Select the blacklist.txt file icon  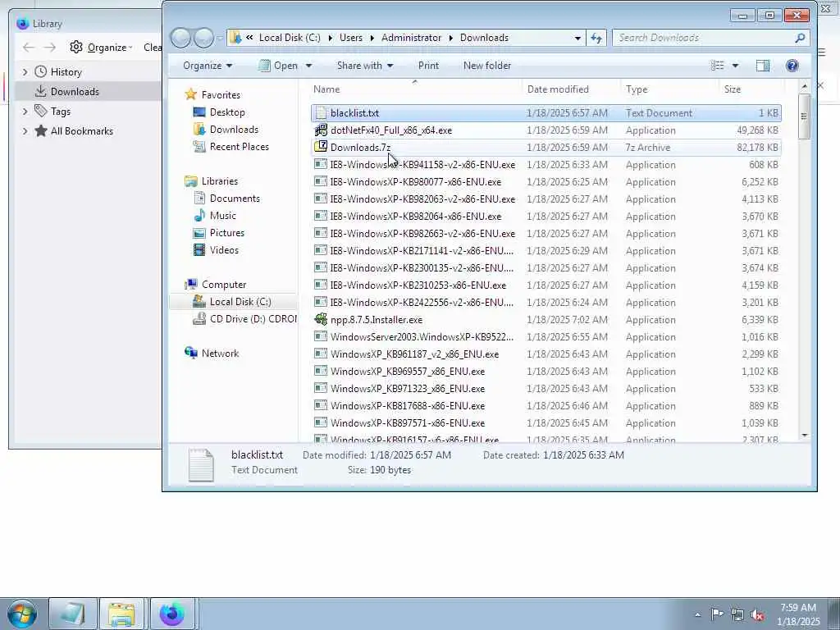click(x=321, y=113)
